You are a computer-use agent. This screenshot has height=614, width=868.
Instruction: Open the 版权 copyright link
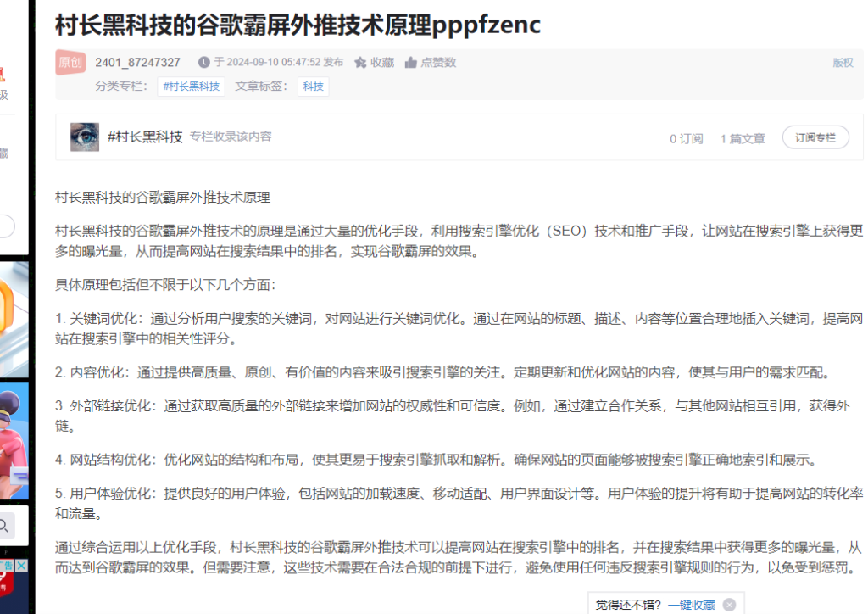843,63
